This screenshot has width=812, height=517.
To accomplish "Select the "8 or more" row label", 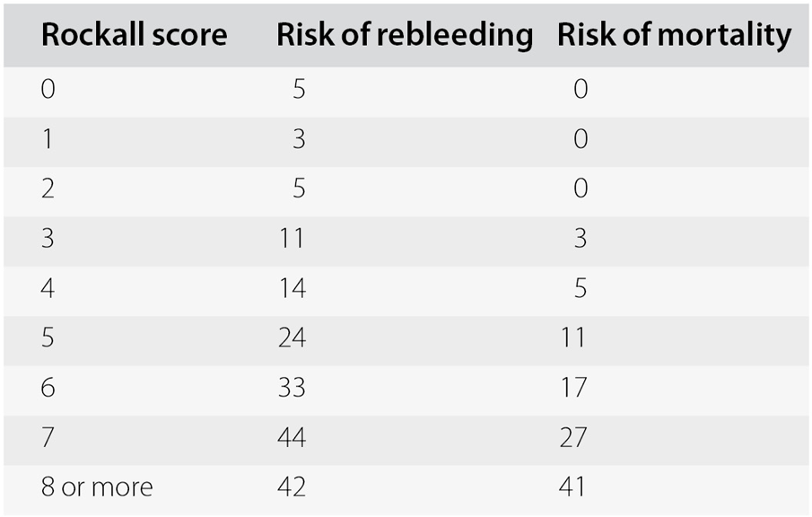I will pyautogui.click(x=97, y=486).
